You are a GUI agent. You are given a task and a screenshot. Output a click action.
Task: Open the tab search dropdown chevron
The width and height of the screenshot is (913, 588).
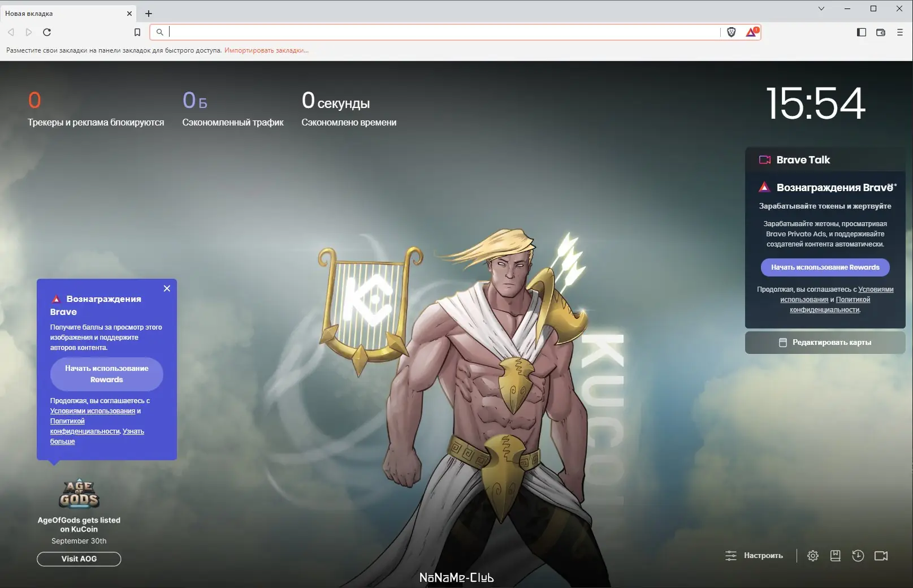[821, 8]
